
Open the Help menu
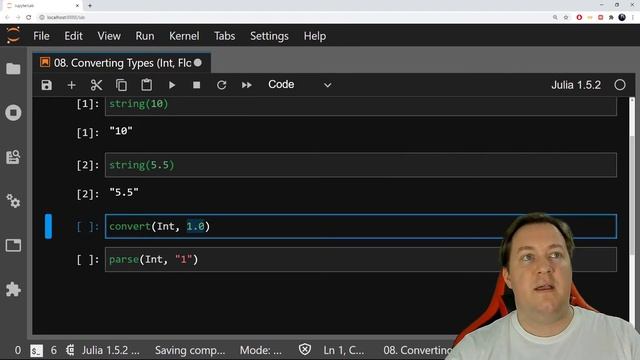click(315, 36)
